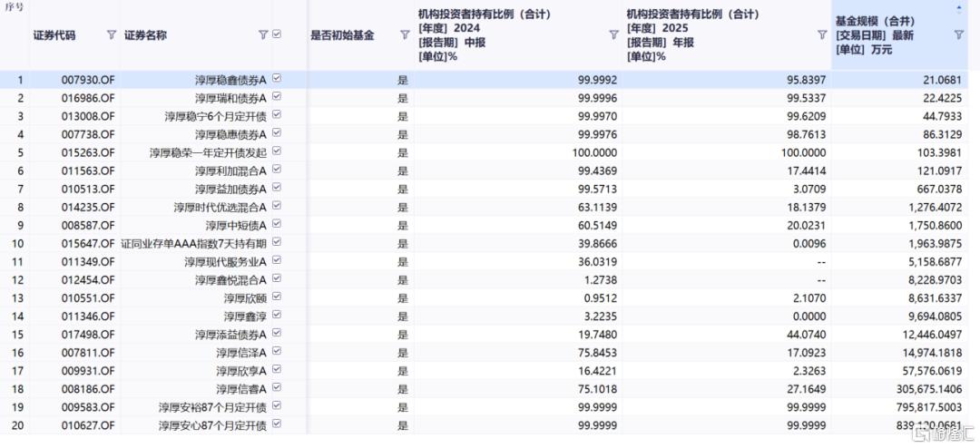Toggle checkbox for 淳厚瑞和债券A

tap(277, 97)
